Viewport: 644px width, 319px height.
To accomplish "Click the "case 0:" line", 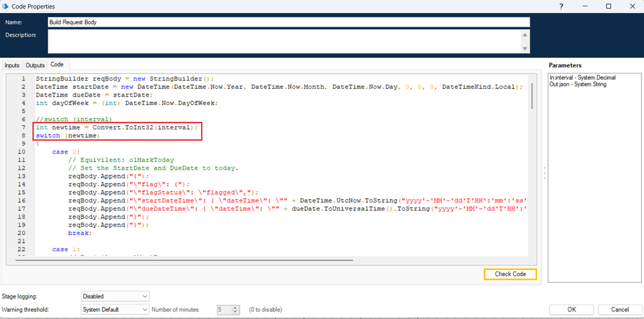I will click(x=66, y=152).
